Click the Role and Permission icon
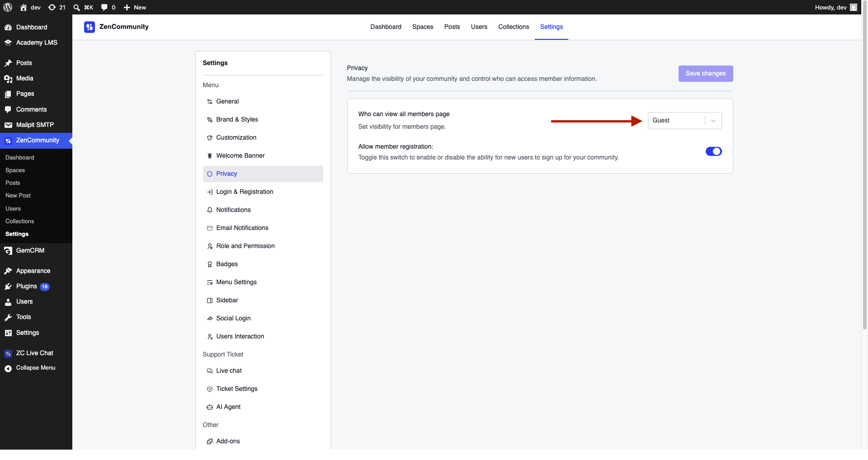 coord(210,246)
